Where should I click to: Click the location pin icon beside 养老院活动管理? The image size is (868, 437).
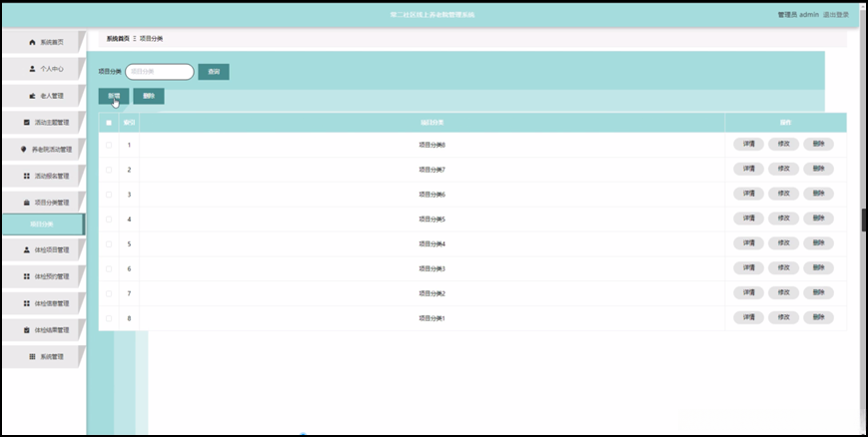pyautogui.click(x=23, y=150)
